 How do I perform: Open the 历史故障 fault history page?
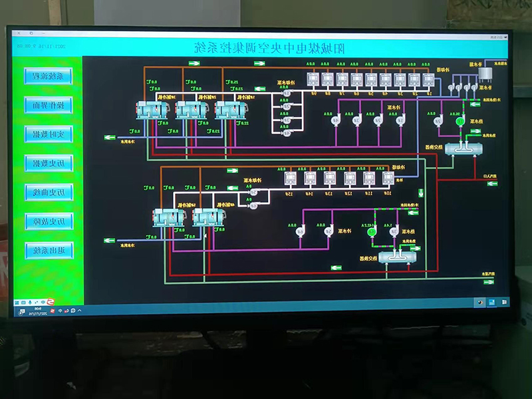click(x=49, y=221)
